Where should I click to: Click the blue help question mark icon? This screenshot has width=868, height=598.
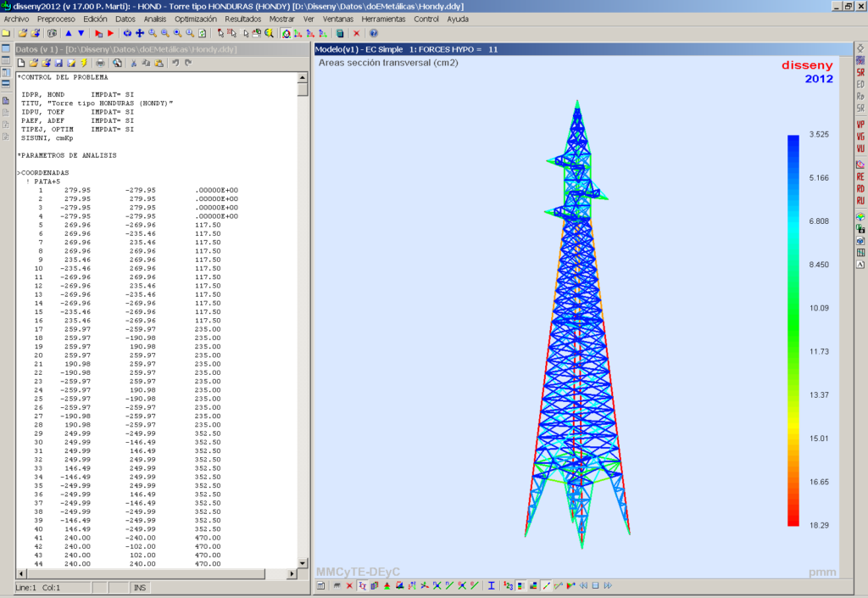coord(373,33)
